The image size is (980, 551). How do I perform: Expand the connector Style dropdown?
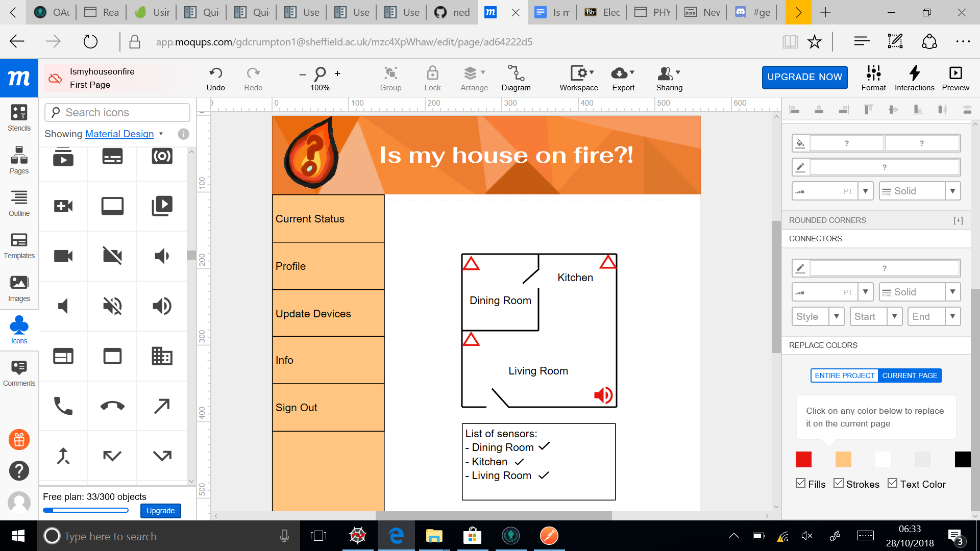tap(836, 316)
